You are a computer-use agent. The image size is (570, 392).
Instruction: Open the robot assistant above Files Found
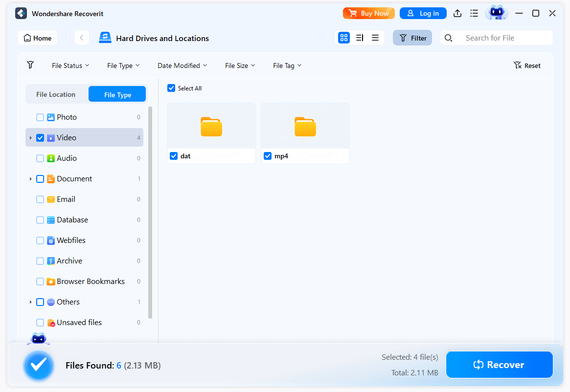click(x=39, y=338)
